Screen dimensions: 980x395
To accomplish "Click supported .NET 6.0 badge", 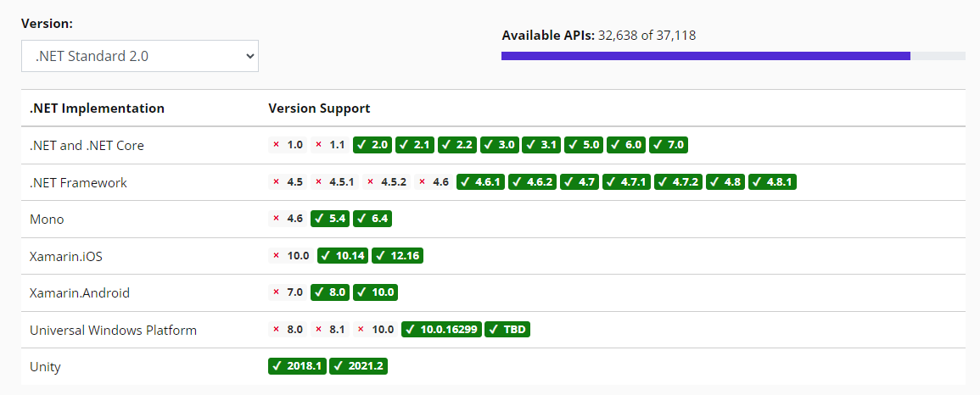I will tap(626, 145).
